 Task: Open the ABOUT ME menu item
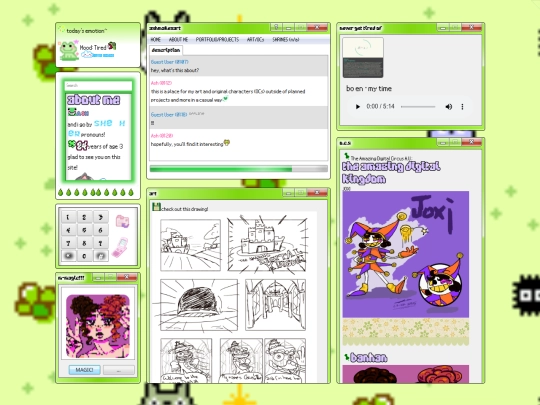[178, 40]
